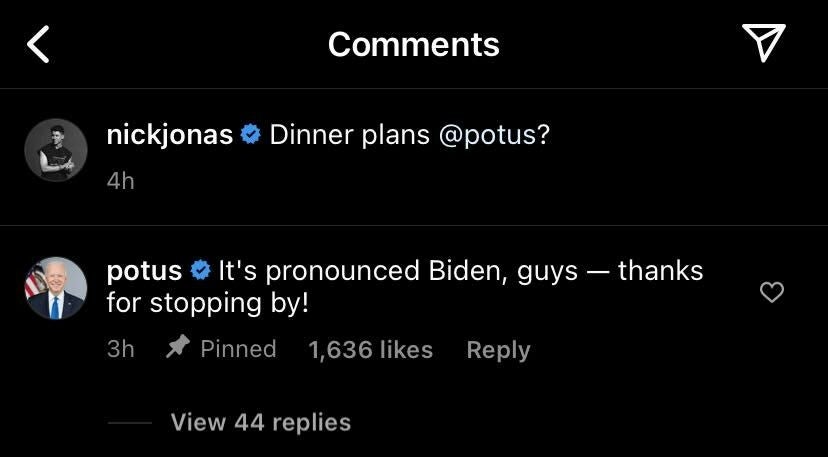Click the verified badge next to nickjonas

point(251,135)
